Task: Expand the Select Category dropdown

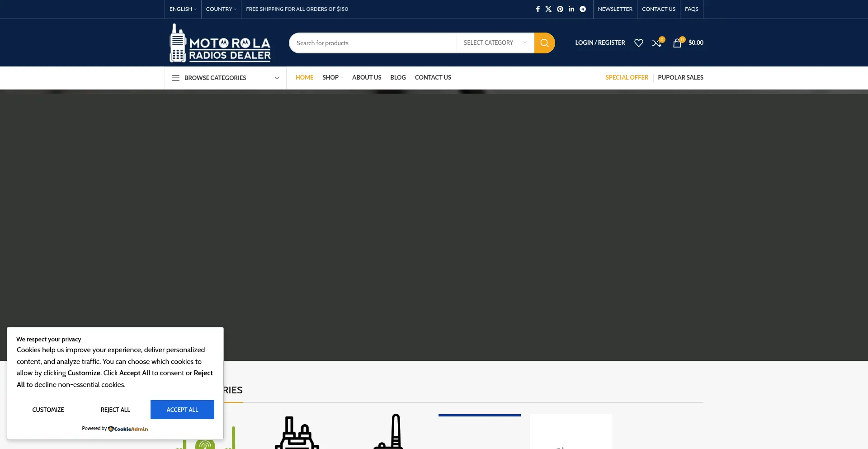Action: point(495,43)
